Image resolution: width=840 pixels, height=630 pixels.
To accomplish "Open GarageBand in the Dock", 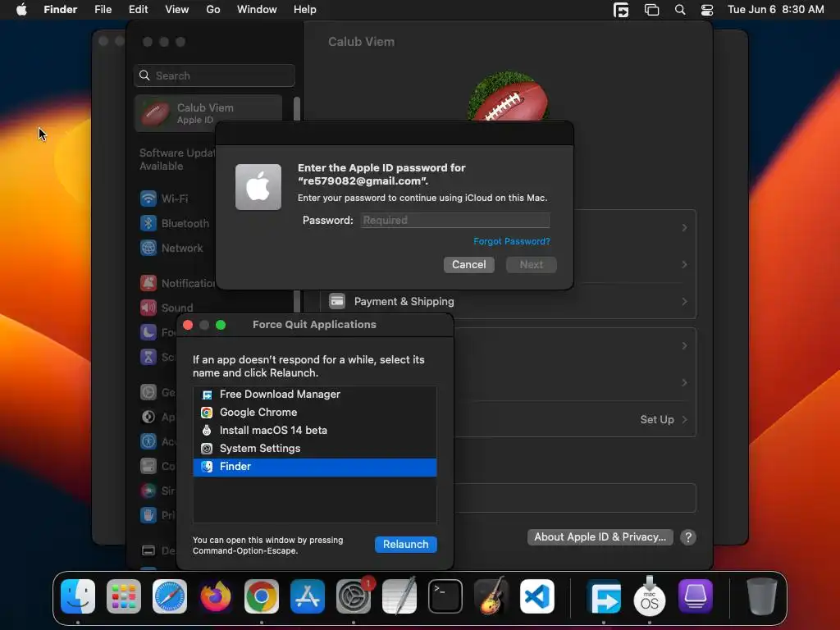I will click(491, 596).
